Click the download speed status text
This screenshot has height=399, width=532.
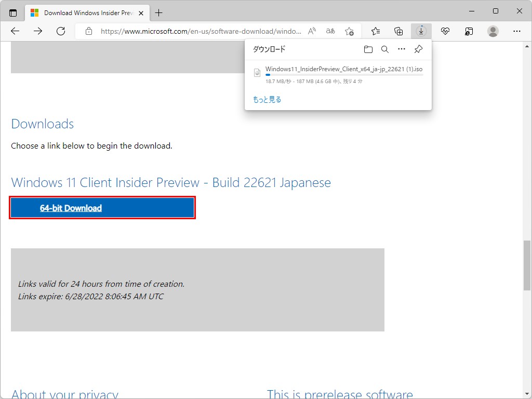coord(314,82)
